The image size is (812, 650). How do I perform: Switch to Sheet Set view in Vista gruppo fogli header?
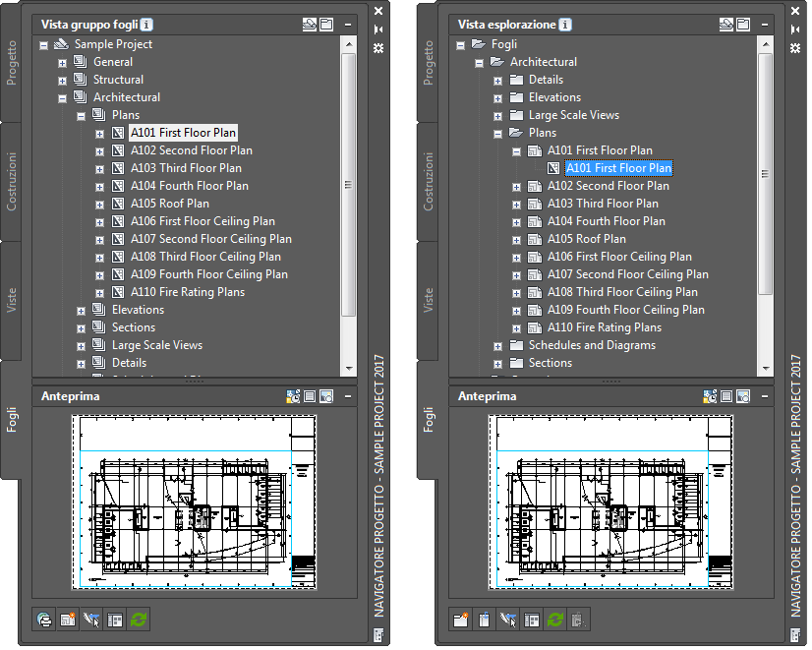[310, 25]
